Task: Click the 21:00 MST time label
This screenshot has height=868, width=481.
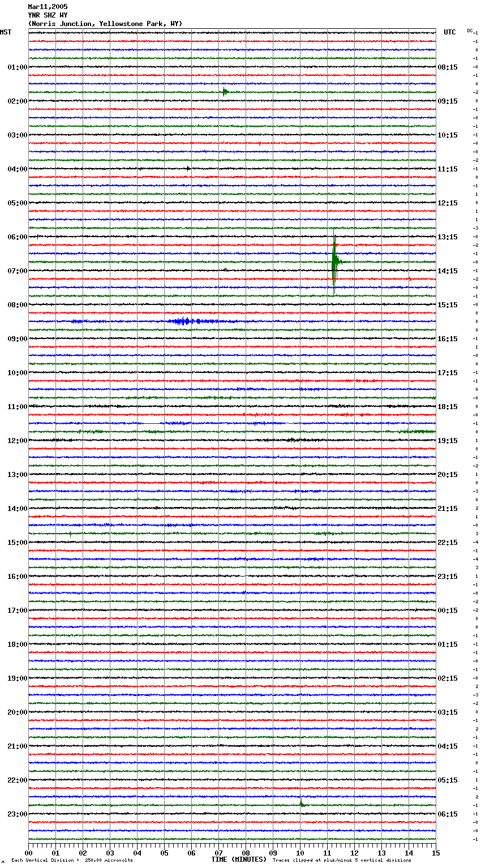Action: point(17,746)
